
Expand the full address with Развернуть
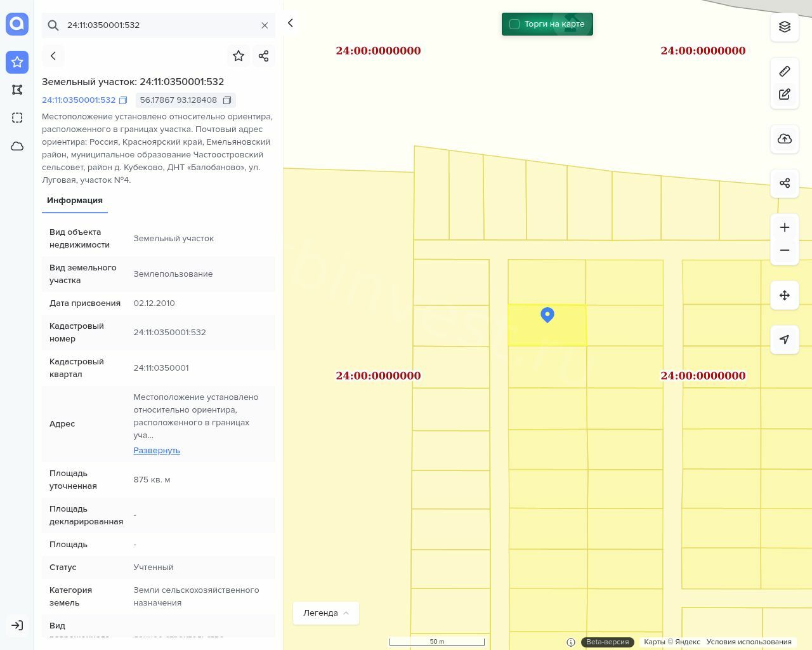pos(157,451)
